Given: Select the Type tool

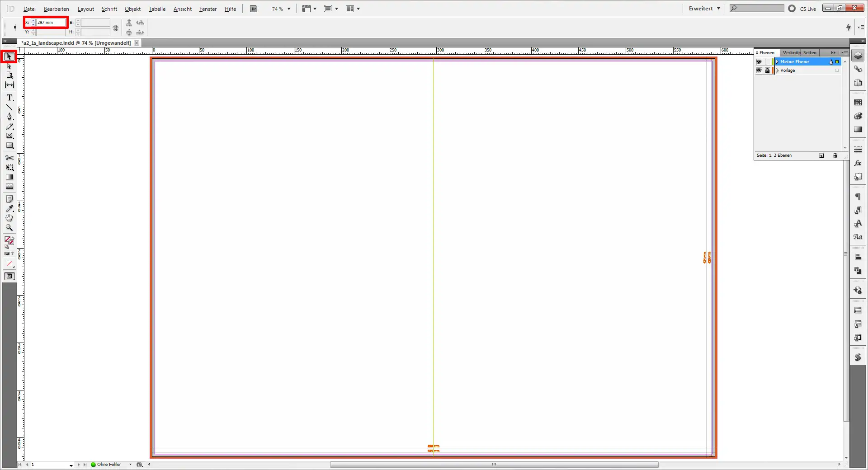Looking at the screenshot, I should pos(9,97).
